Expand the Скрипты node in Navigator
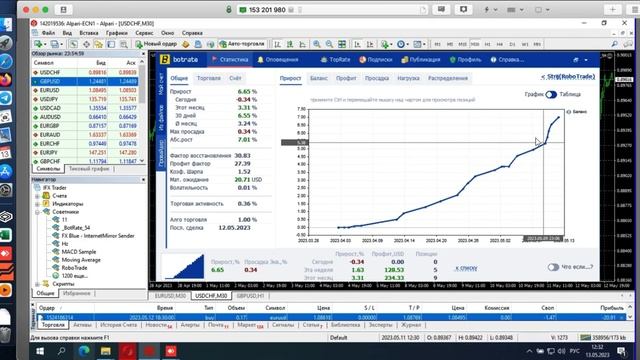Image resolution: width=640 pixels, height=360 pixels. click(x=37, y=284)
